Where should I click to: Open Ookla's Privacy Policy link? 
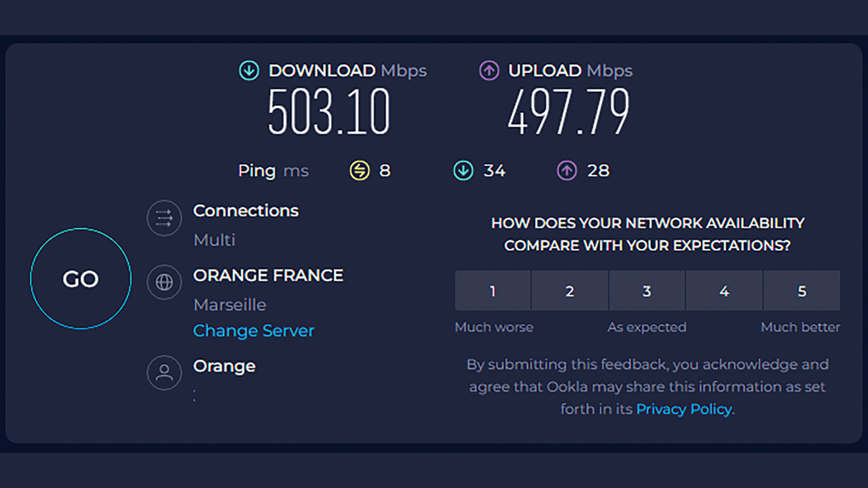click(x=684, y=409)
